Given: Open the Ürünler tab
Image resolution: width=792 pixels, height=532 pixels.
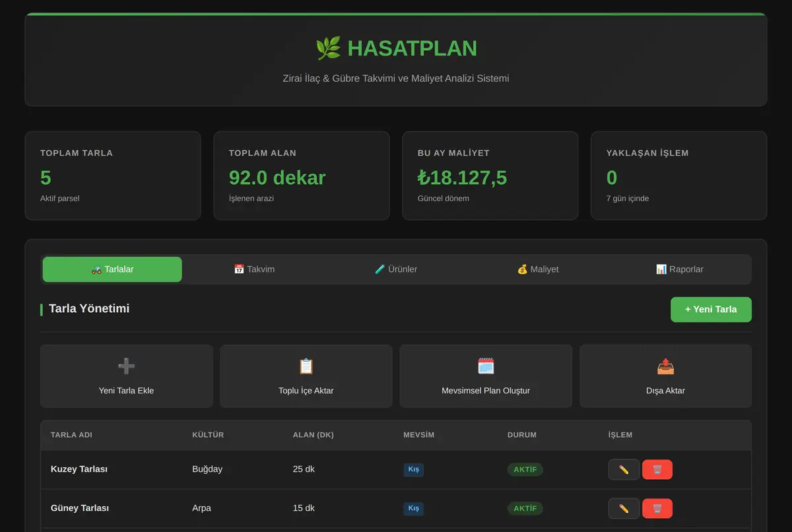Looking at the screenshot, I should [396, 269].
